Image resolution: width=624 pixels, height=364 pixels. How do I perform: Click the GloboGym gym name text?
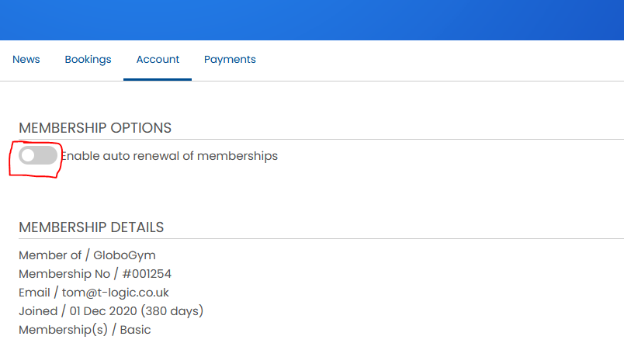(x=124, y=255)
